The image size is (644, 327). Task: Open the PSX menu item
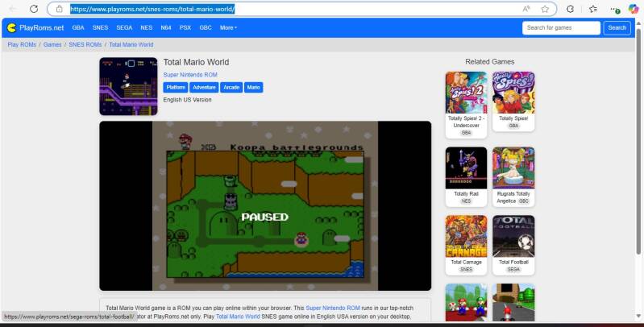point(185,27)
